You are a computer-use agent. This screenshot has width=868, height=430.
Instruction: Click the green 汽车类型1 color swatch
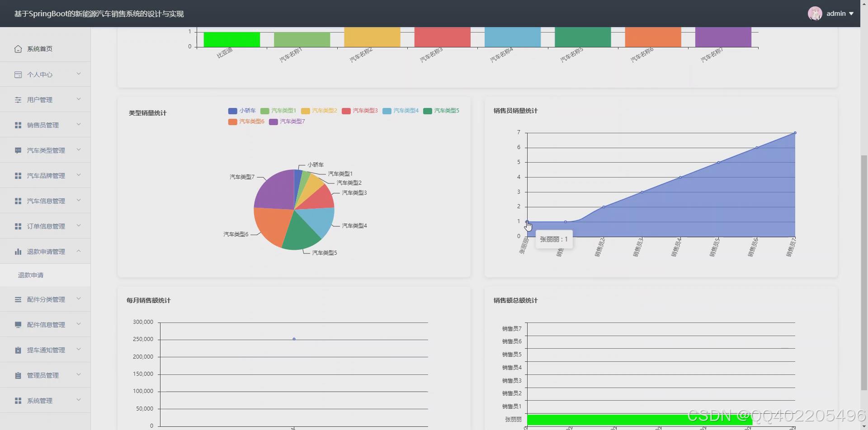point(264,111)
